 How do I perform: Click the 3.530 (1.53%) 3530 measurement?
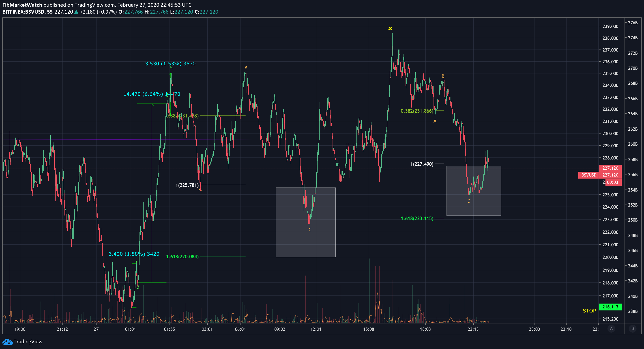[170, 64]
